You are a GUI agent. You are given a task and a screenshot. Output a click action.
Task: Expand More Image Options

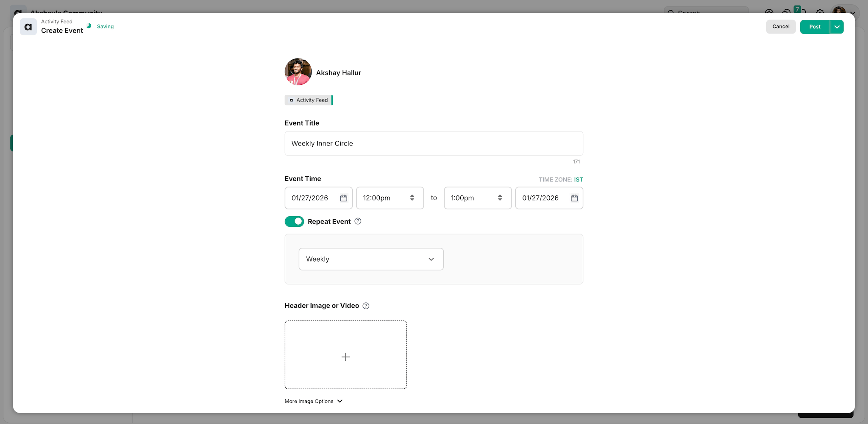tap(314, 401)
